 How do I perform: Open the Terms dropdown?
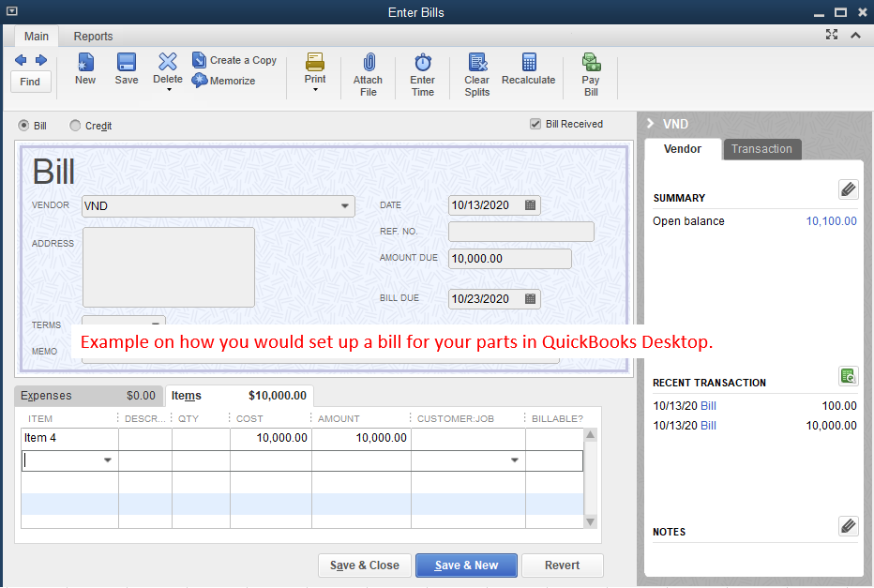[x=156, y=323]
